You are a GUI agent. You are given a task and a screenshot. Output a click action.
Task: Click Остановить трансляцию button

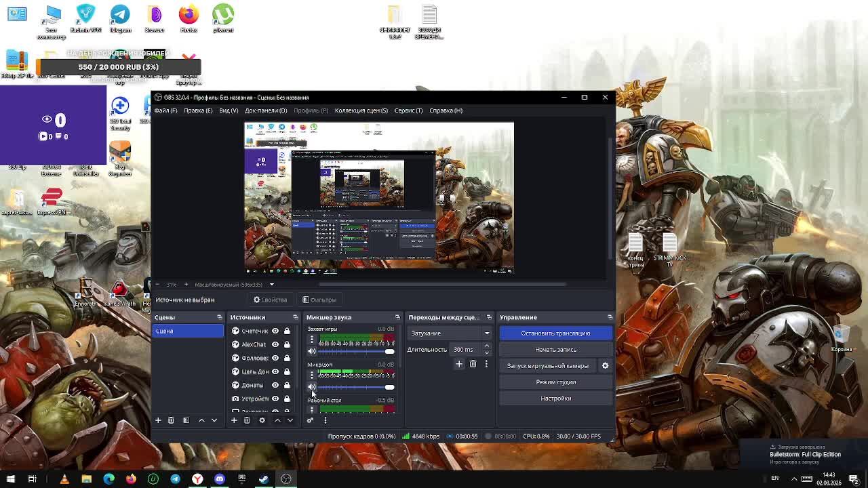556,333
